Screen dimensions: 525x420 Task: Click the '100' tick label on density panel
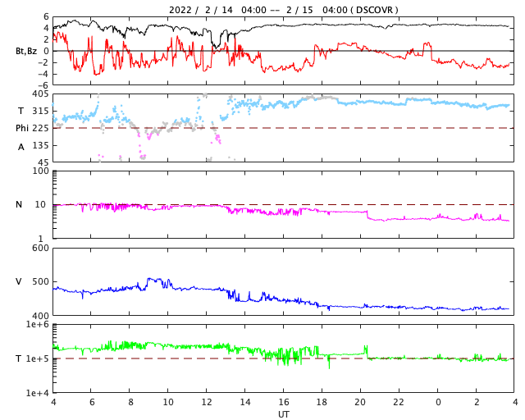[40, 171]
